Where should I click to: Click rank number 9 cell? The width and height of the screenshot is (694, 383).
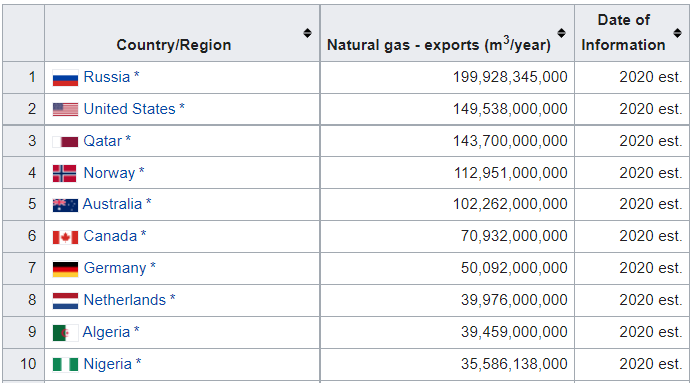[23, 332]
